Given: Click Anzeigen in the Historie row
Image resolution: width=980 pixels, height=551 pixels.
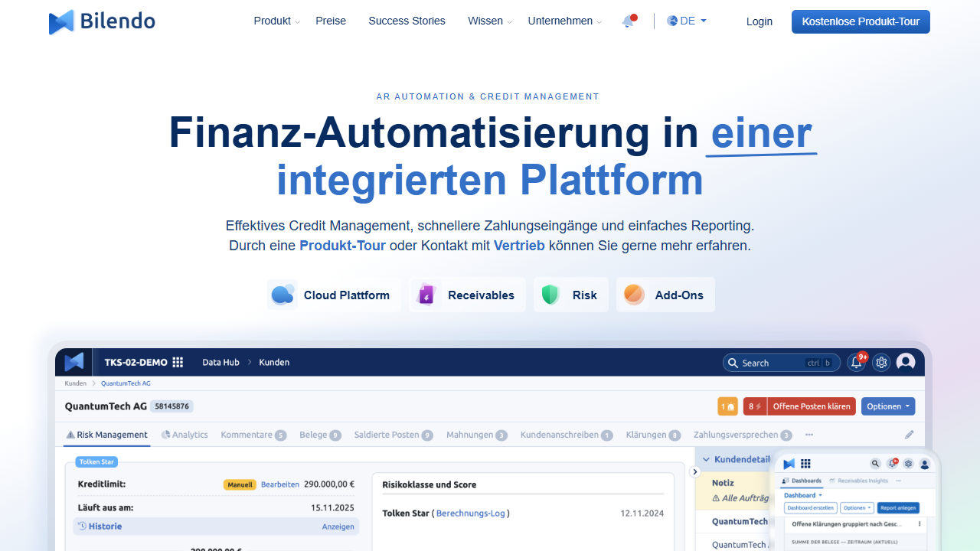Looking at the screenshot, I should tap(338, 527).
